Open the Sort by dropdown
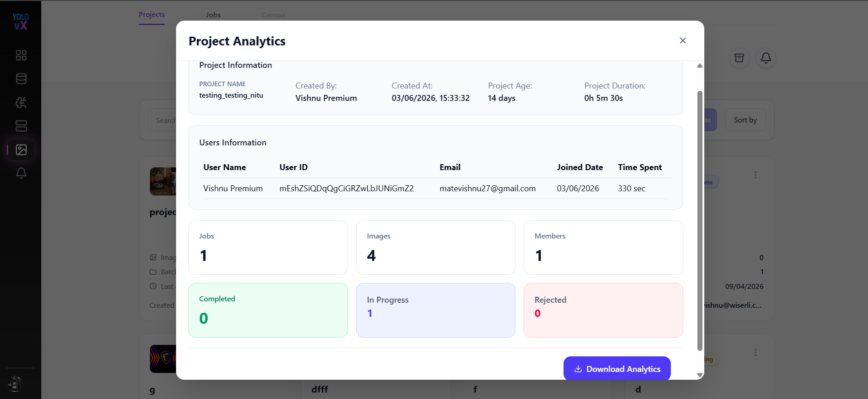Image resolution: width=868 pixels, height=399 pixels. tap(745, 120)
